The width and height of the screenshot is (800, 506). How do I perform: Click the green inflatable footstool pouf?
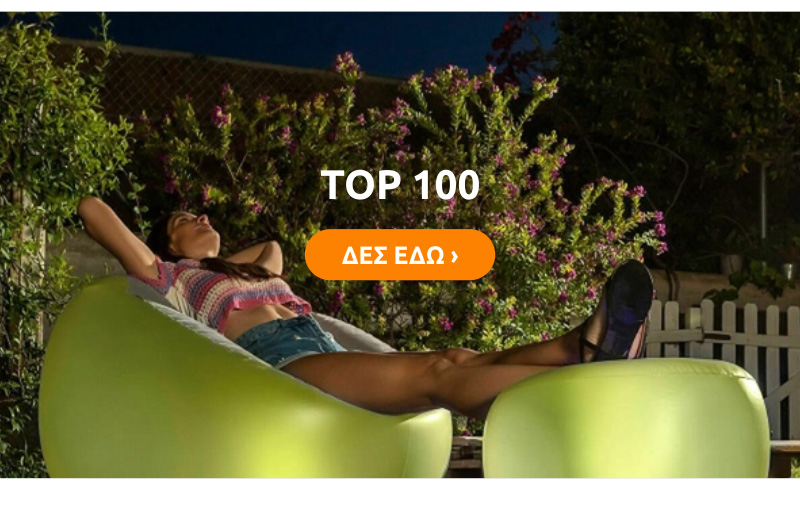point(626,419)
